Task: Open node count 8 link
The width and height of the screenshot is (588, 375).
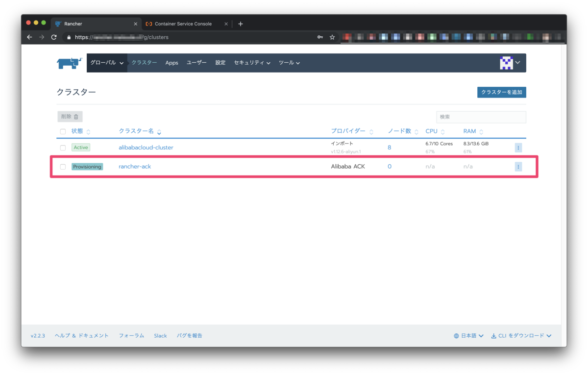Action: pyautogui.click(x=390, y=148)
